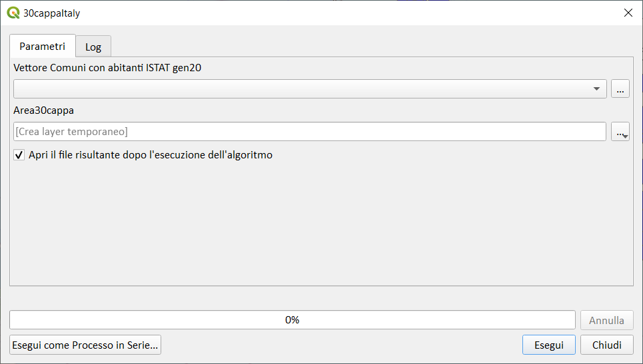The width and height of the screenshot is (643, 364).
Task: Click the QGIS logo in title bar
Action: coord(13,13)
